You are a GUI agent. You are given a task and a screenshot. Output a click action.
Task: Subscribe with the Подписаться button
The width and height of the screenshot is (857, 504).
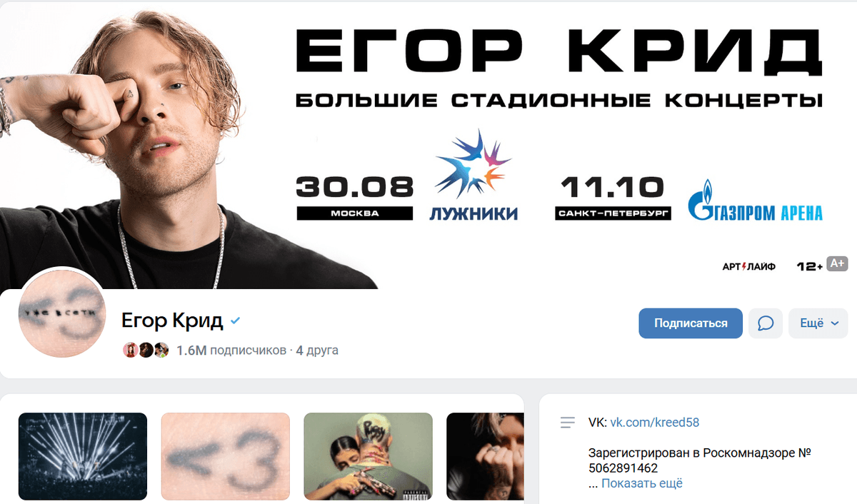691,323
